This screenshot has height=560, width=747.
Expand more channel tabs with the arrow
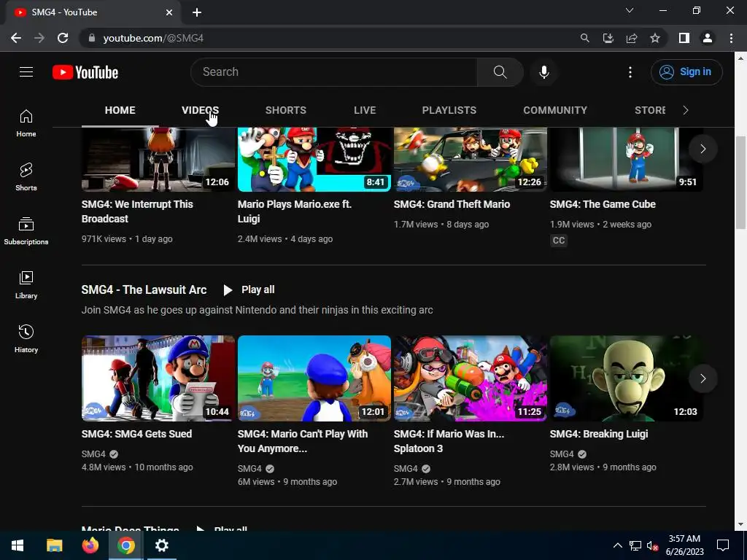686,111
